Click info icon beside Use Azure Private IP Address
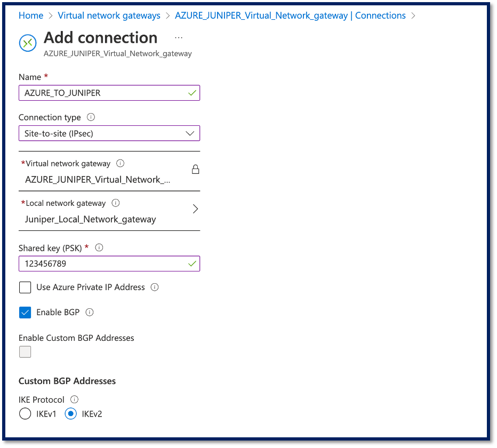Viewport: 497px width, 448px height. pos(155,287)
